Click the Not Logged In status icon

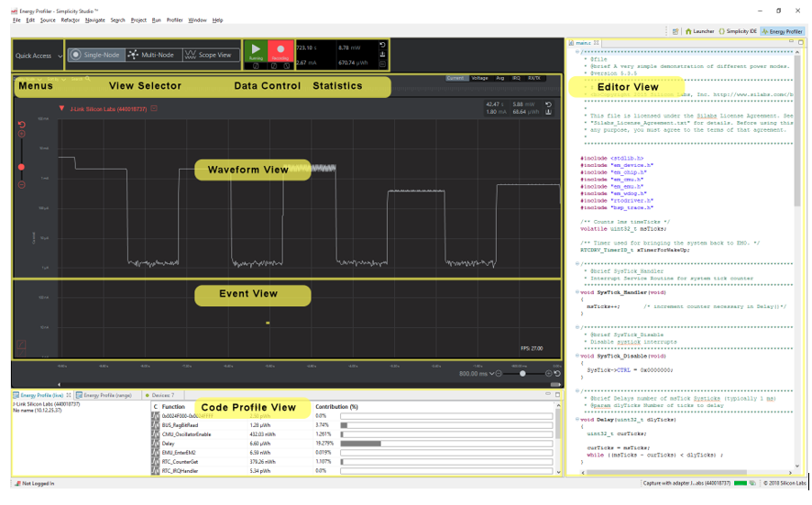pyautogui.click(x=17, y=483)
